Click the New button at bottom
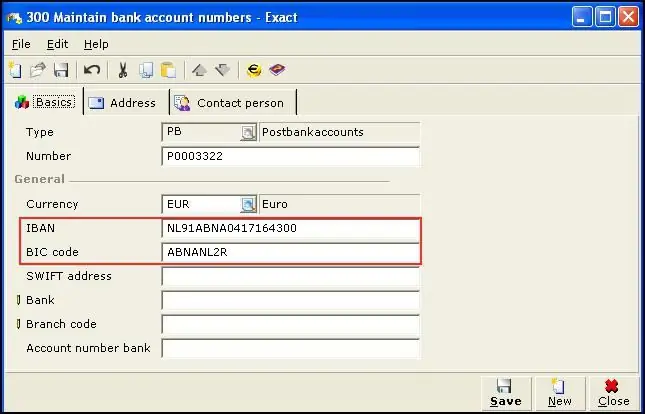This screenshot has width=645, height=414. [560, 393]
